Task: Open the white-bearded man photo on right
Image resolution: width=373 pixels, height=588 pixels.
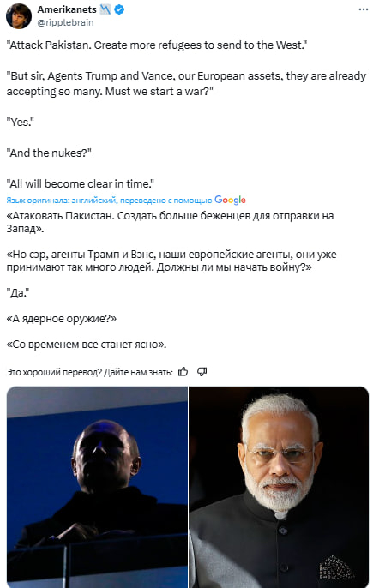Action: 279,487
